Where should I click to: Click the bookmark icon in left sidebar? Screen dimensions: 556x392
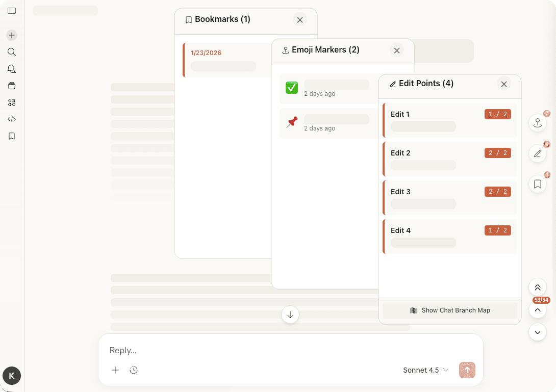click(x=12, y=136)
